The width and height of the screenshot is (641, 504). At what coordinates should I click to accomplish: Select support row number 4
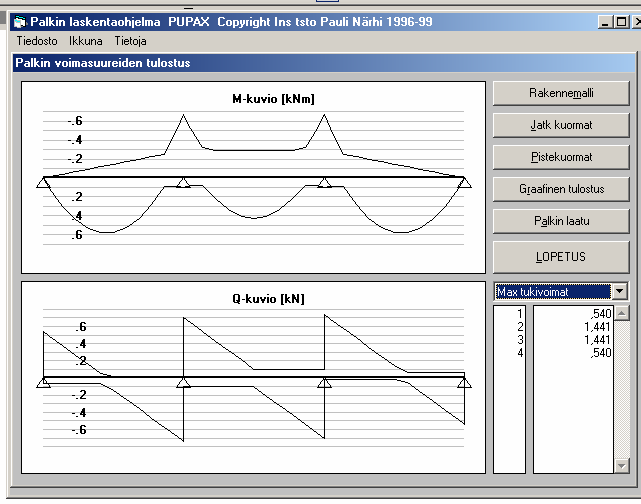click(520, 353)
